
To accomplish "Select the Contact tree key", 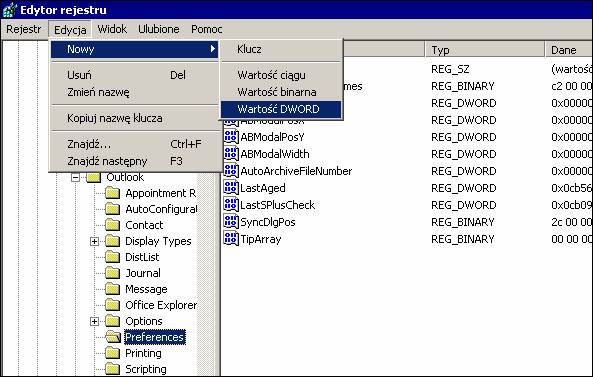I will [x=144, y=225].
